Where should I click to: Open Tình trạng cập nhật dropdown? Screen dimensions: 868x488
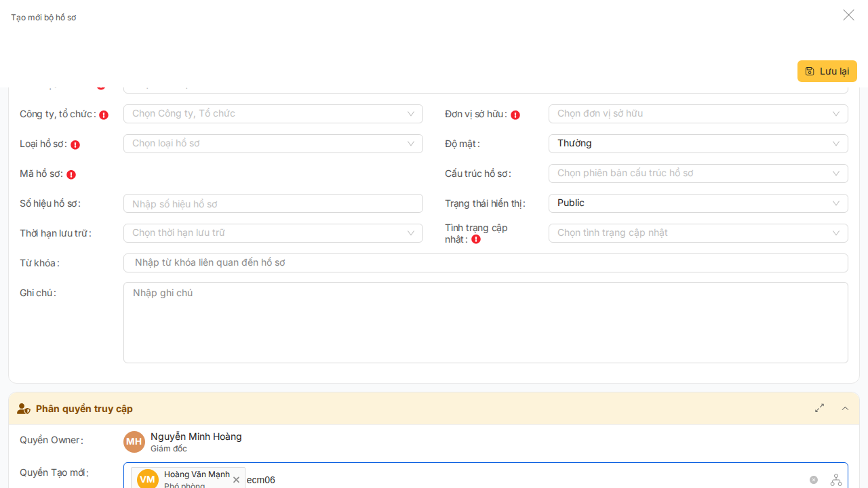(698, 233)
